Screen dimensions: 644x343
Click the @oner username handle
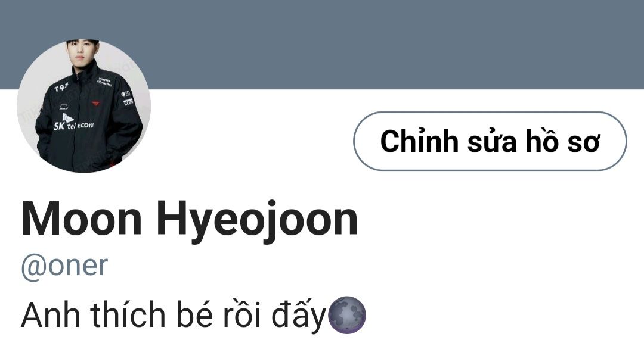[64, 266]
